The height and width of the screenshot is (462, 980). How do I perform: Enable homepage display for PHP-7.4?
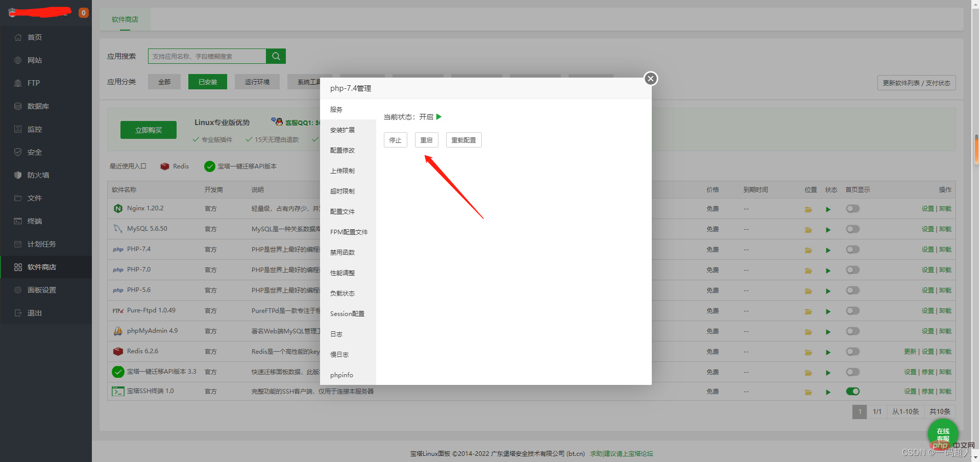(x=852, y=250)
